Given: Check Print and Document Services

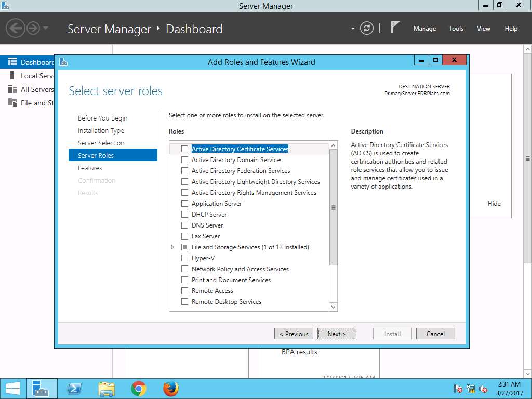Looking at the screenshot, I should pos(184,280).
